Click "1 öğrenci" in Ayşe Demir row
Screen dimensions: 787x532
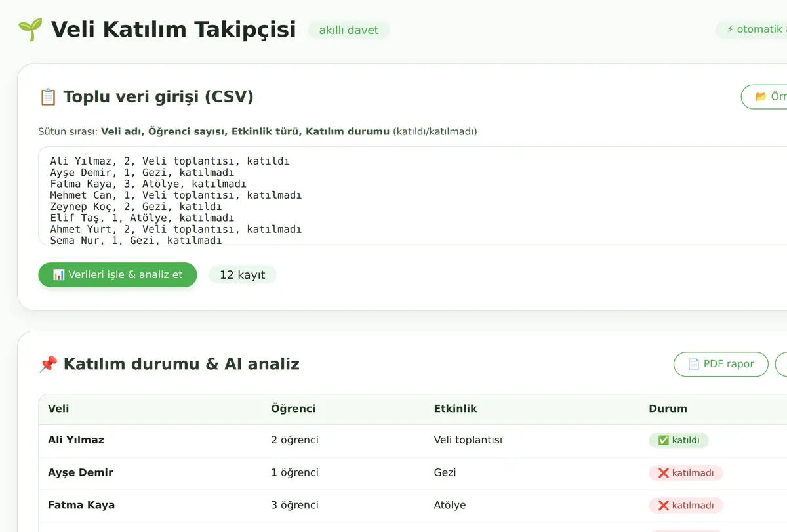295,473
